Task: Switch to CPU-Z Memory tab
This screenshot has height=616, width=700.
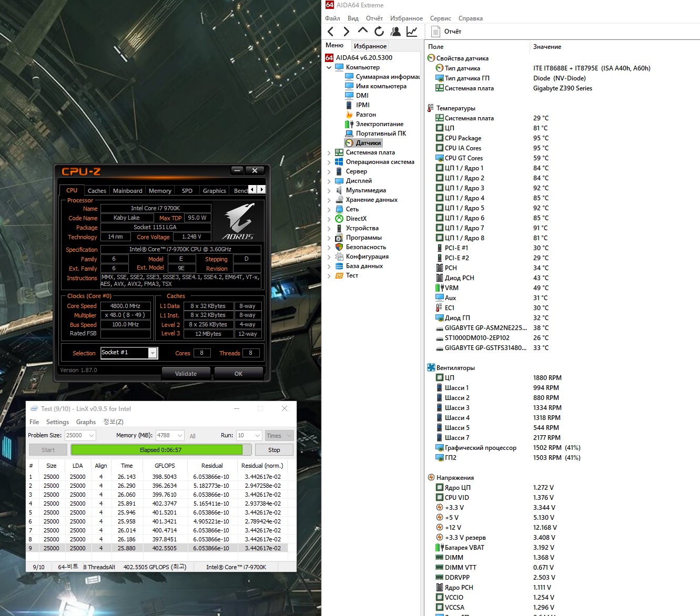Action: pyautogui.click(x=160, y=191)
